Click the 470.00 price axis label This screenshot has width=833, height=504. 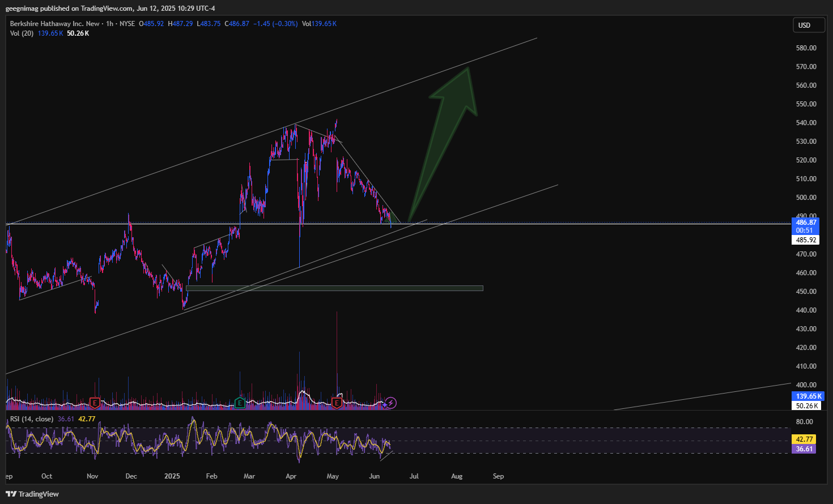click(x=806, y=254)
